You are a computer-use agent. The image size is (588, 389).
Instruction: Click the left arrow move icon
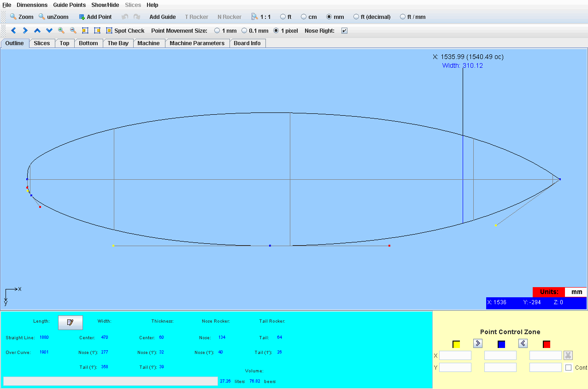(x=13, y=31)
